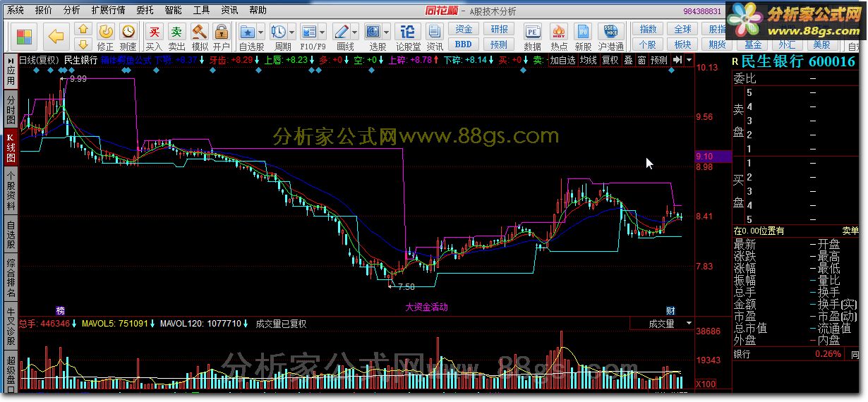The image size is (868, 402).
Task: Toggle the 均线 moving average display
Action: pyautogui.click(x=588, y=61)
